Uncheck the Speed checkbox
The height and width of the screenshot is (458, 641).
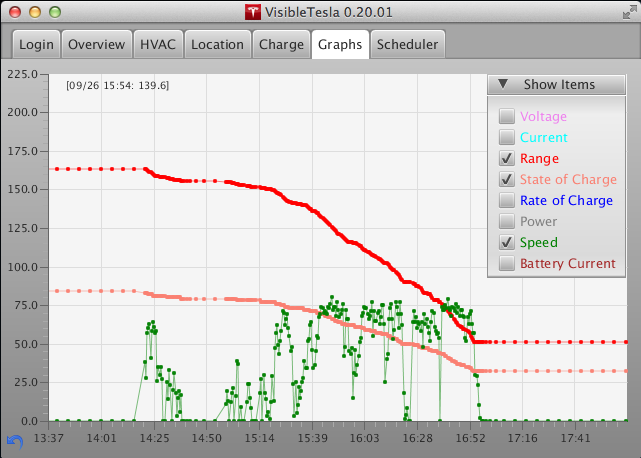point(507,242)
